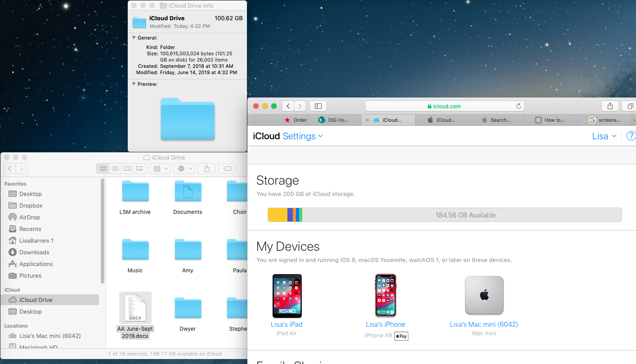This screenshot has height=364, width=636.
Task: Switch to the DIG Ho... tab
Action: click(334, 120)
